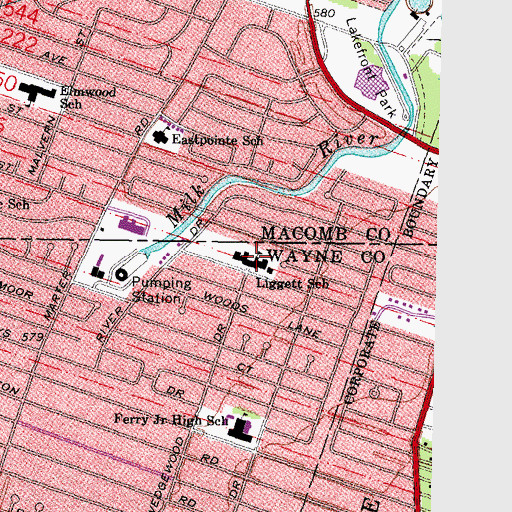Screen dimensions: 512x512
Task: Click the Eastpointe School building symbol
Action: pyautogui.click(x=160, y=136)
